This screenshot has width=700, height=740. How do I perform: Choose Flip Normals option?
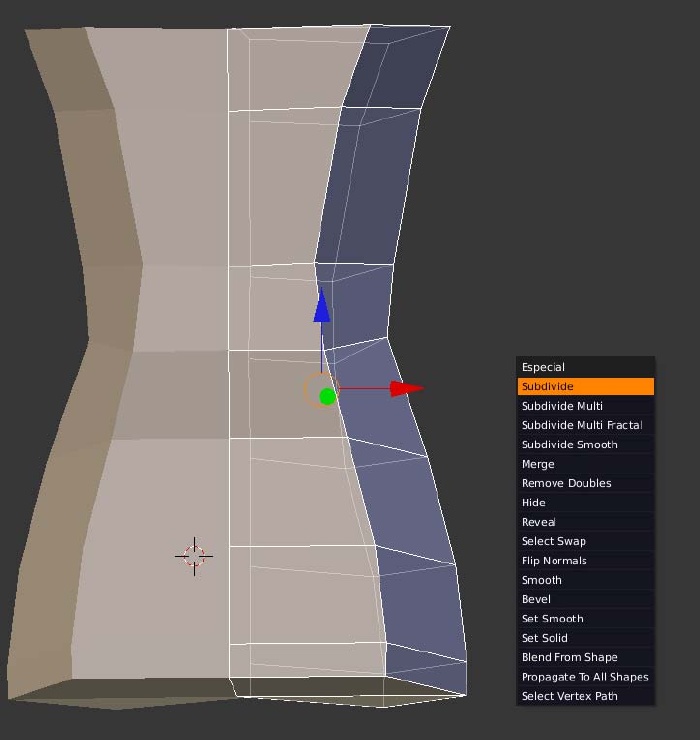click(585, 560)
